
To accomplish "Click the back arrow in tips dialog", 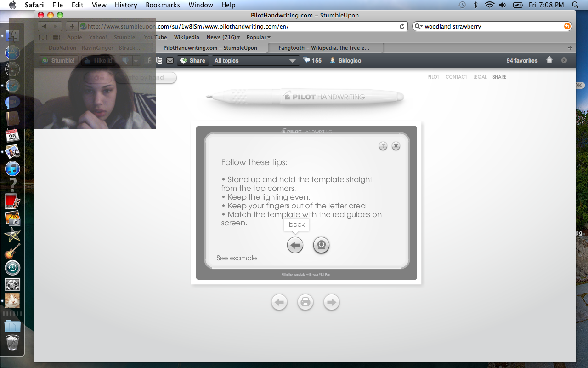I will [295, 245].
